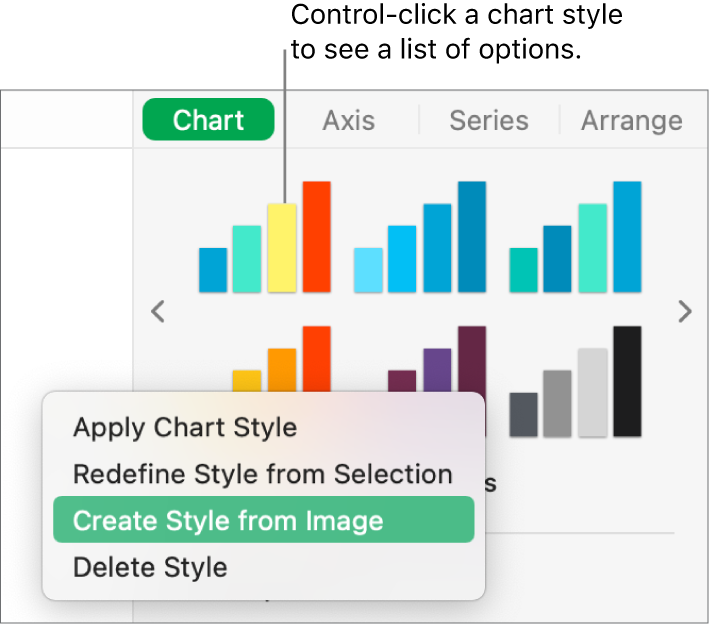
Task: Choose the all-blue shades chart style
Action: [x=420, y=238]
